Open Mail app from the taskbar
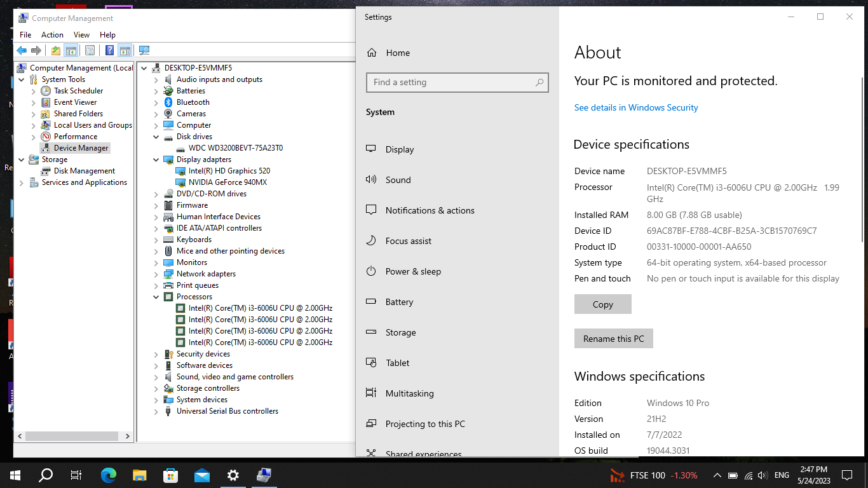Image resolution: width=868 pixels, height=488 pixels. tap(202, 475)
